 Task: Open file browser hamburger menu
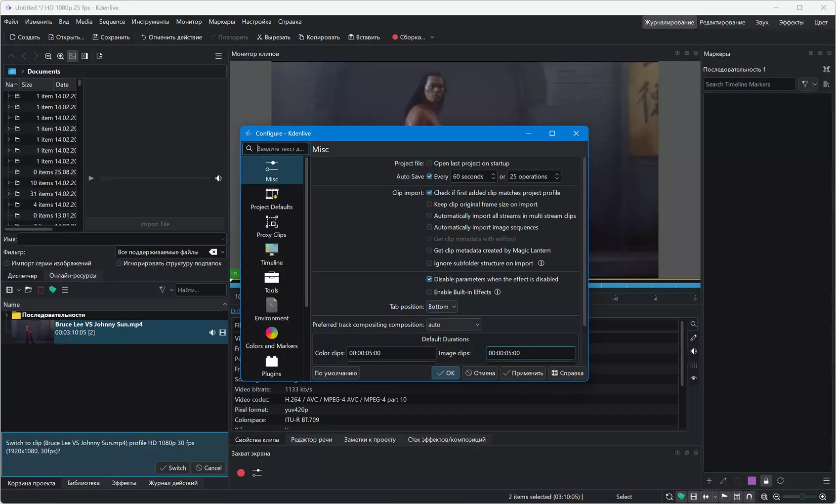[218, 56]
